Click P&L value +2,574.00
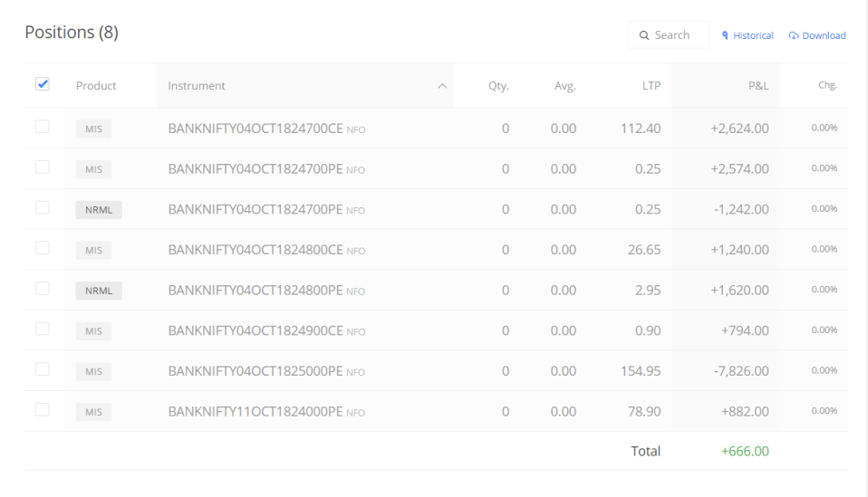Screen dimensions: 868x497 (739, 168)
